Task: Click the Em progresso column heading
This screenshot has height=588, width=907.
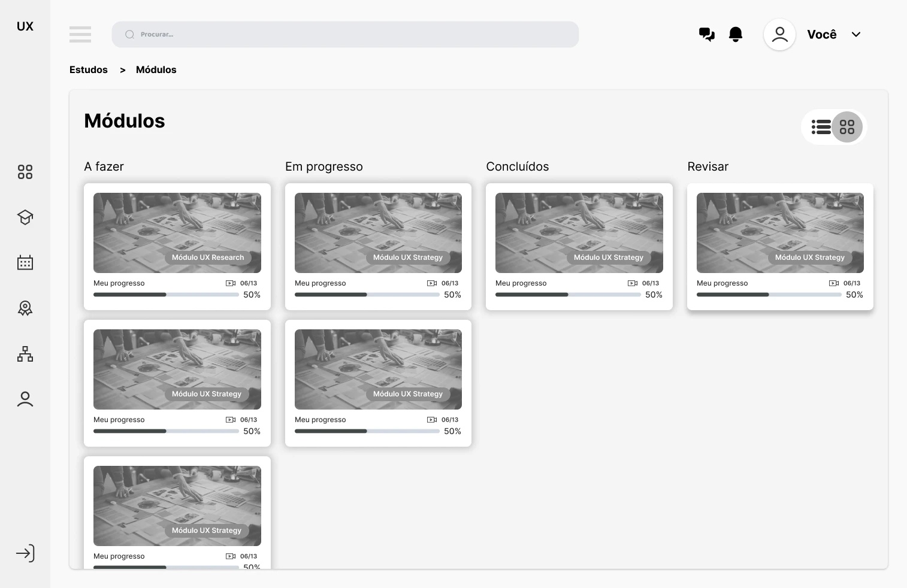Action: 324,166
